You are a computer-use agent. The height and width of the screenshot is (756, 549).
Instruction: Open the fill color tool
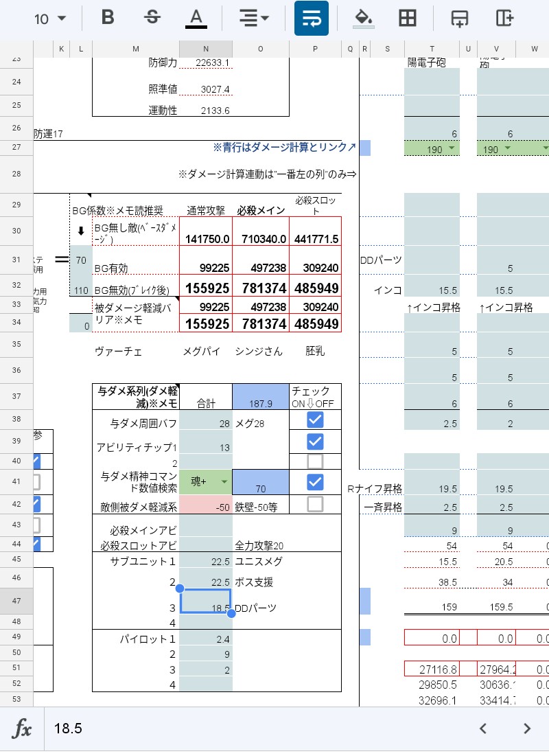pyautogui.click(x=362, y=19)
